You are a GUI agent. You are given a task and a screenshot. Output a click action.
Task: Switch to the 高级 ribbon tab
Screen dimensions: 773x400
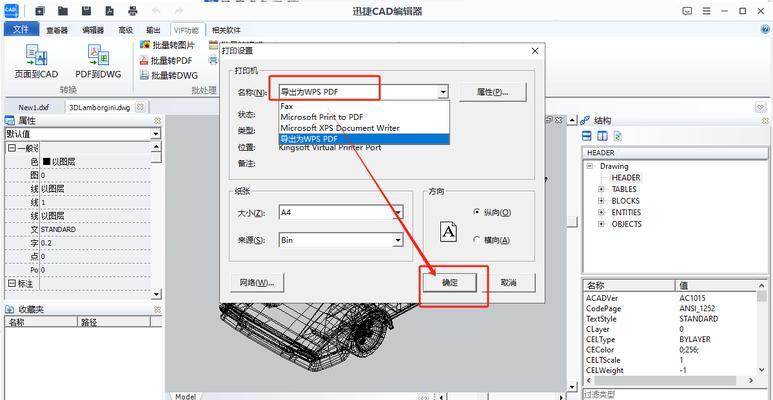[x=126, y=30]
